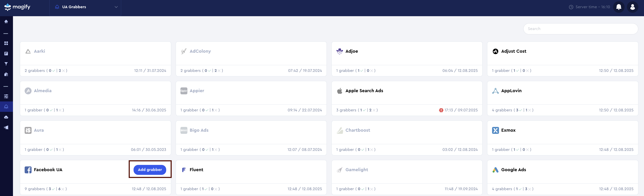The height and width of the screenshot is (196, 644).
Task: Select the sliders settings icon in sidebar
Action: (6, 96)
